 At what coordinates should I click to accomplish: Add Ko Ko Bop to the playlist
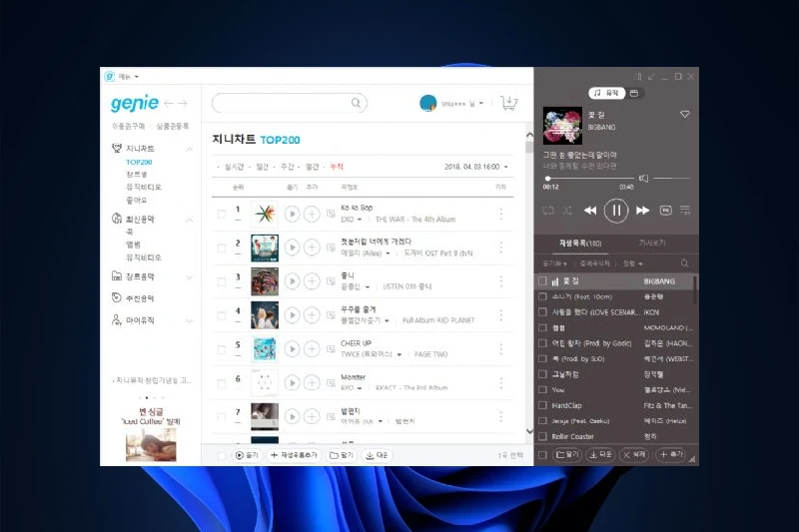click(312, 214)
